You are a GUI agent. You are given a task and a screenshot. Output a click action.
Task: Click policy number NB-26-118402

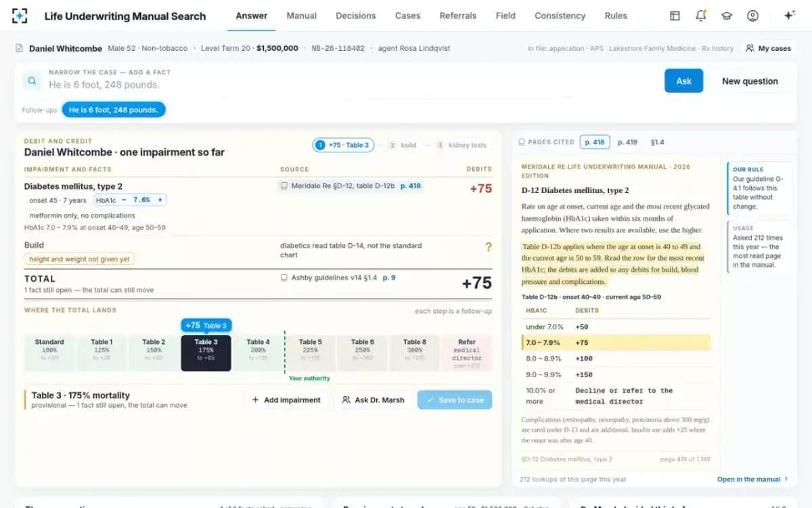coord(338,48)
